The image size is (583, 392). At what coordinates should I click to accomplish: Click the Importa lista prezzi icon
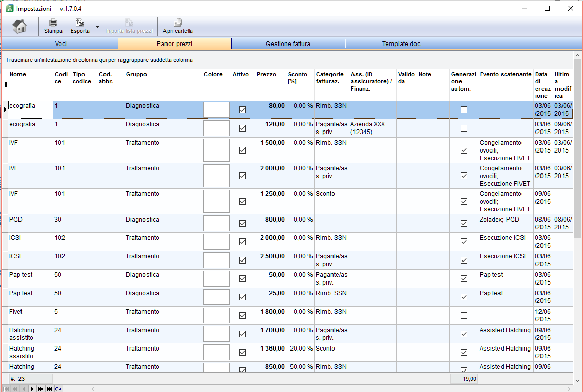tap(129, 23)
